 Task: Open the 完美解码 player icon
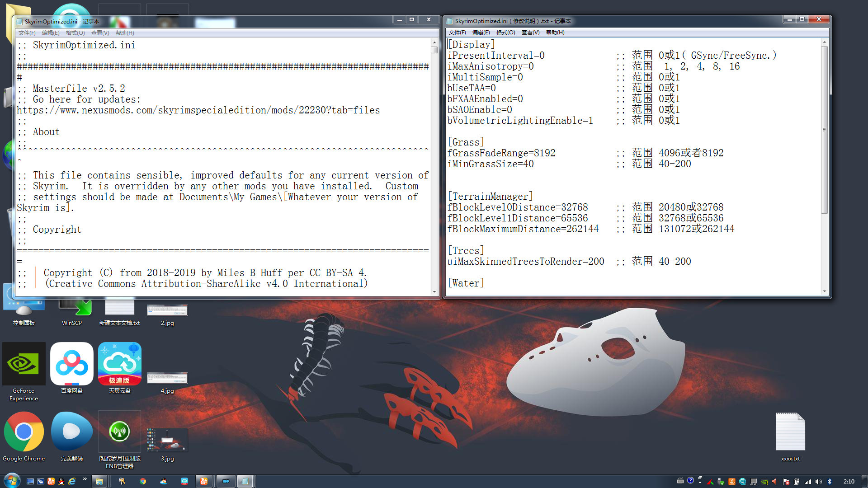72,432
